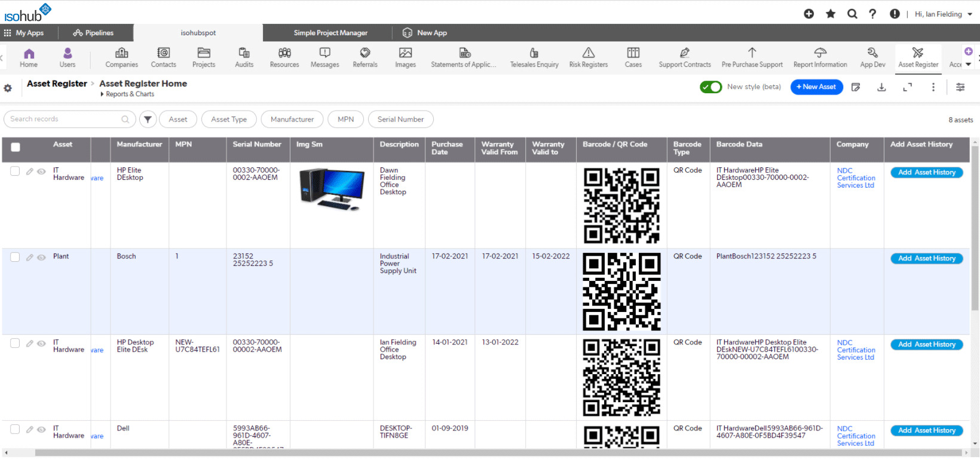Tick checkbox for HP Elite DEsktop row
This screenshot has height=459, width=980.
click(15, 171)
